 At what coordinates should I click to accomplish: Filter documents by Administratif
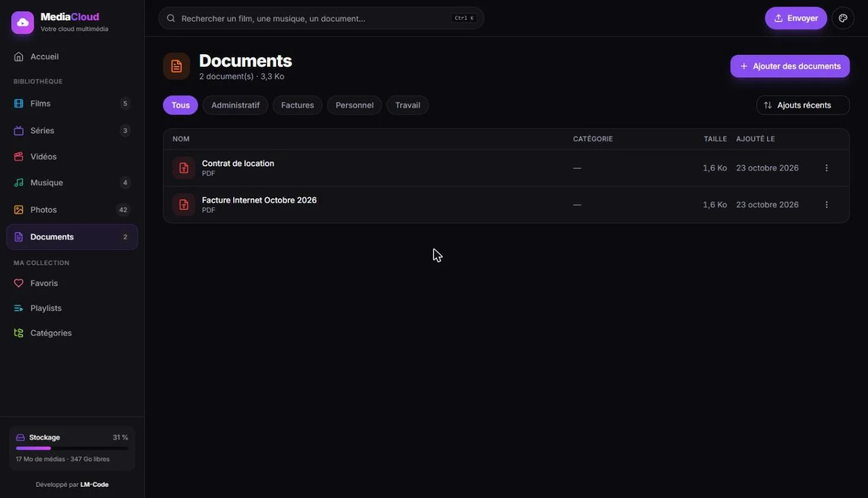235,105
